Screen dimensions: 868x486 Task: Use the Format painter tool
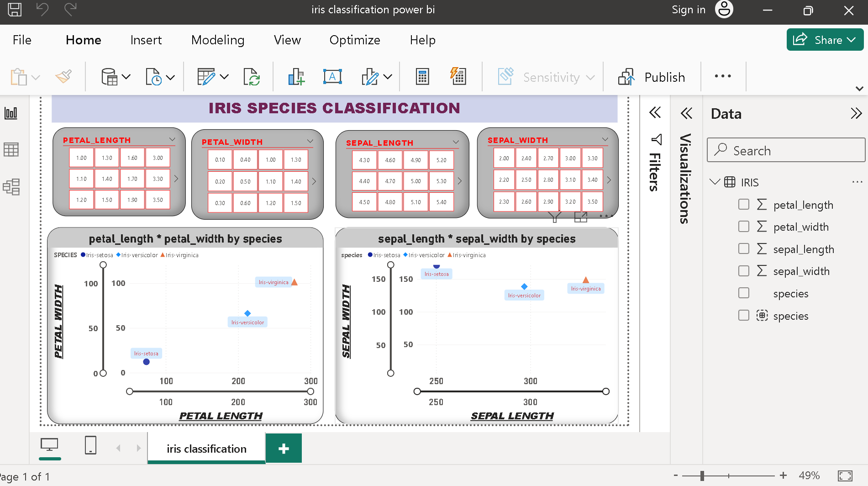[64, 76]
